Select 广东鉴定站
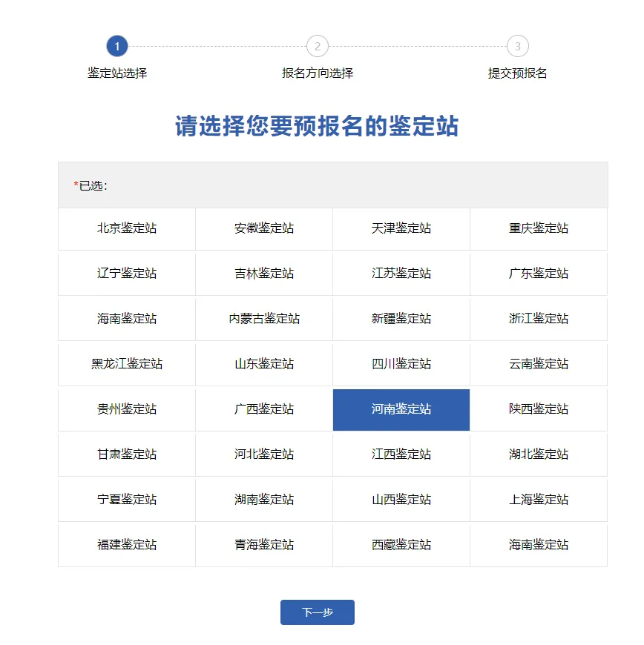 tap(539, 274)
